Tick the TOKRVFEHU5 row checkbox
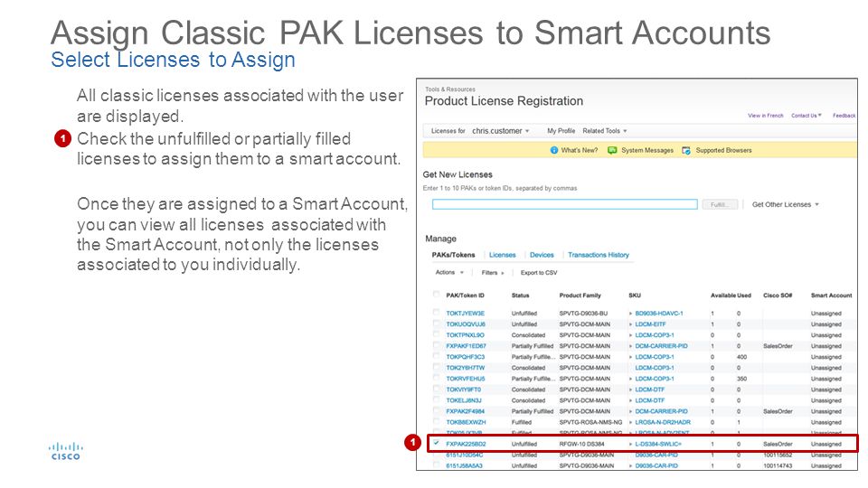This screenshot has width=868, height=488. pyautogui.click(x=436, y=378)
